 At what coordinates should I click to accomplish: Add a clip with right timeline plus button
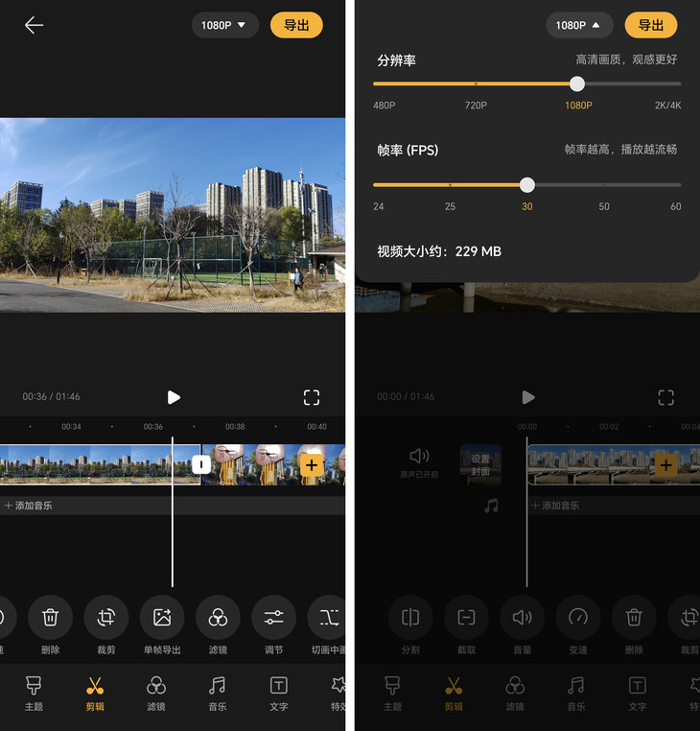666,465
